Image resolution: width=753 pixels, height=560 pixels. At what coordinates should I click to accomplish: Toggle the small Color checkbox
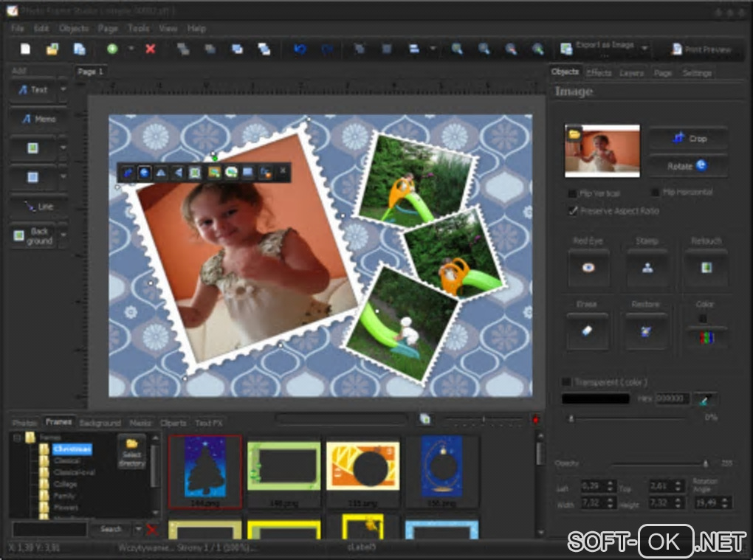pyautogui.click(x=703, y=318)
